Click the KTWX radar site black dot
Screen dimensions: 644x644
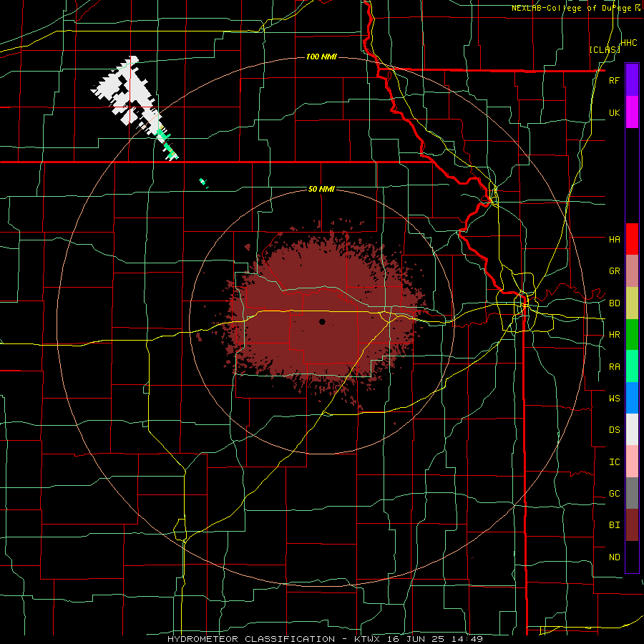coord(322,321)
